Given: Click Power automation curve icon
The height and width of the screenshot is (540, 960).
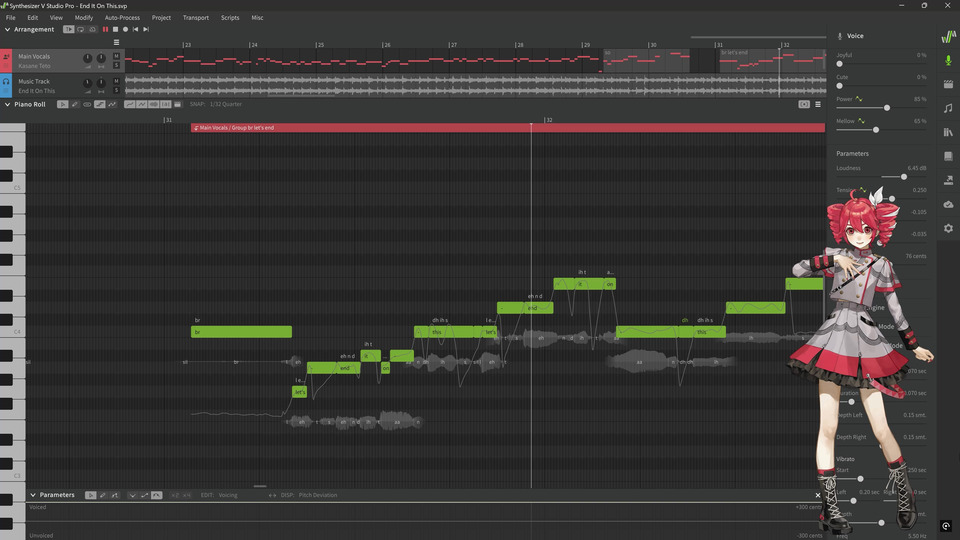Looking at the screenshot, I should pyautogui.click(x=859, y=99).
